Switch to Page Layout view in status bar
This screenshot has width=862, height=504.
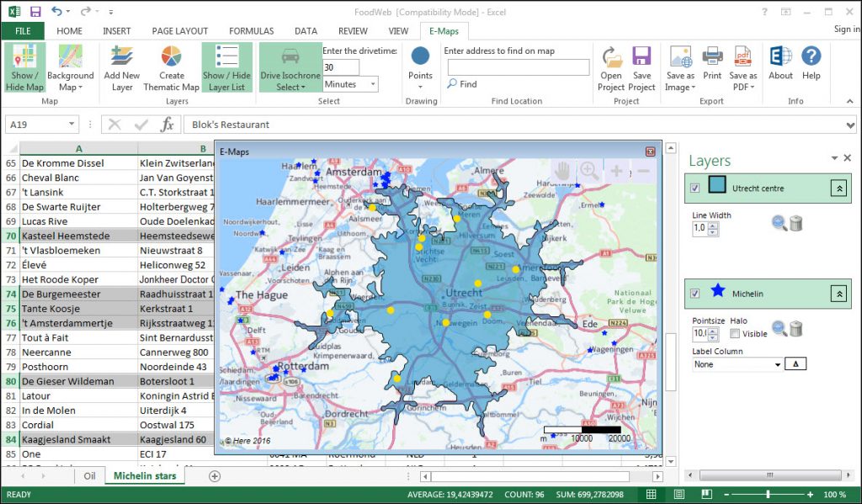(679, 494)
